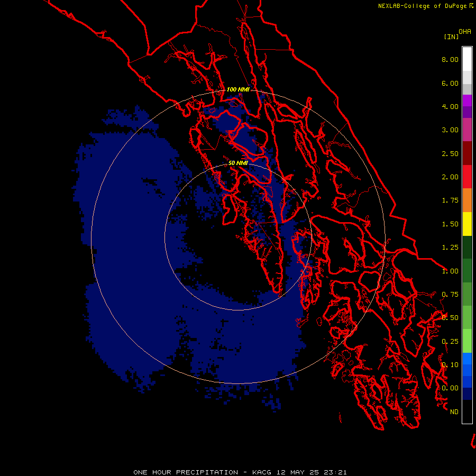
Task: Pick the lightest green swatch near 0.25
Action: click(467, 341)
